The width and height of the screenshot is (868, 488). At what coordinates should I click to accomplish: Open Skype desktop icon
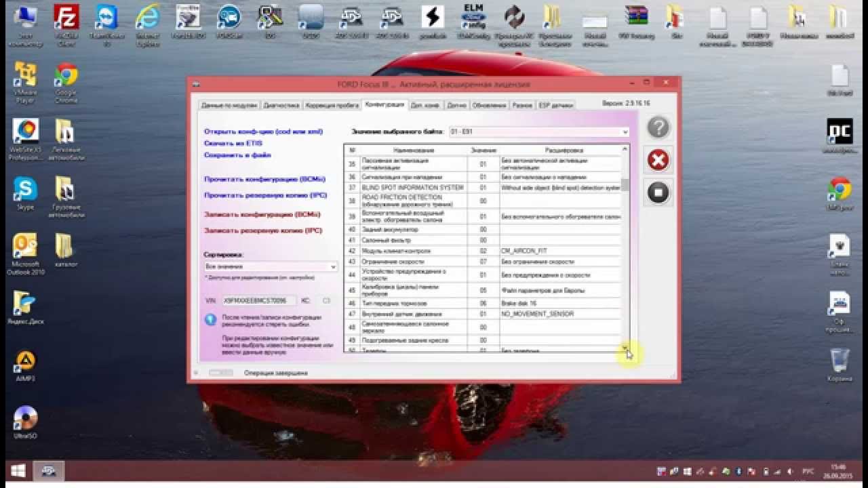(x=26, y=194)
